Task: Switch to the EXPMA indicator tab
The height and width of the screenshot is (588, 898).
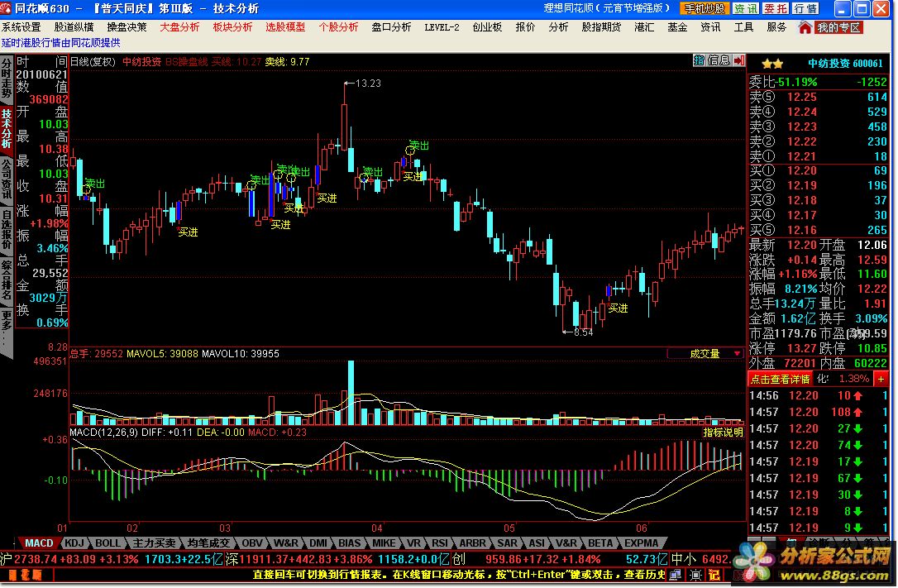Action: tap(641, 543)
